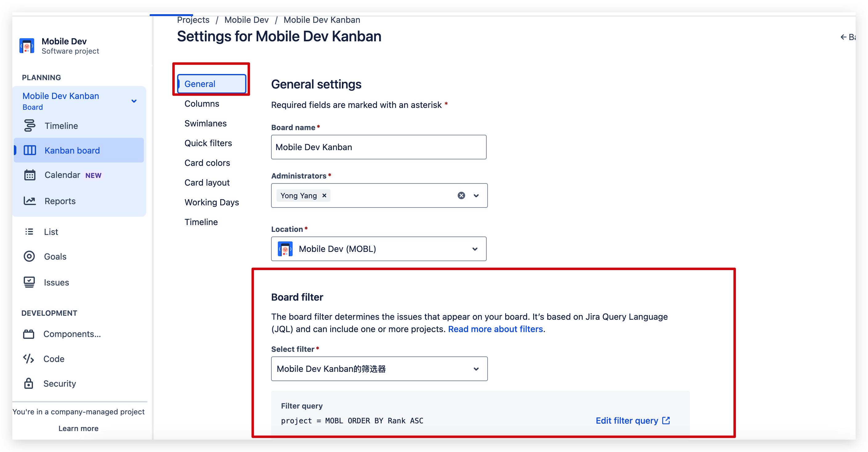Open Issues using its sidebar icon
This screenshot has width=868, height=452.
(29, 282)
